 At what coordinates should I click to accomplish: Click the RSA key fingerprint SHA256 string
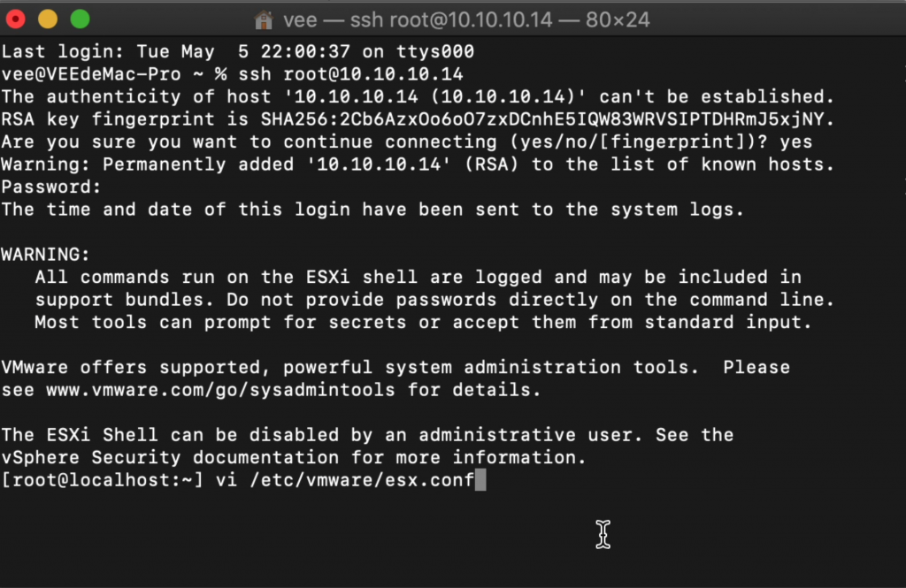[542, 119]
